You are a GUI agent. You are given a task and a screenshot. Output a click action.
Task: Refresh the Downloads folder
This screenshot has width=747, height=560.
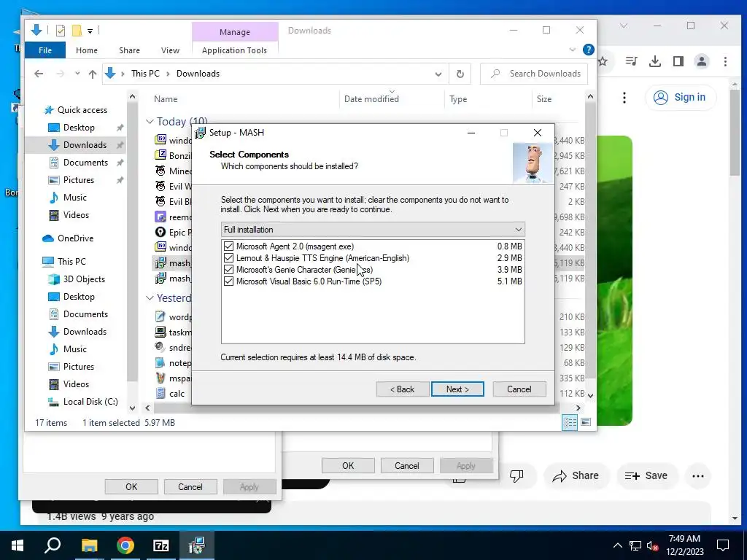click(460, 74)
